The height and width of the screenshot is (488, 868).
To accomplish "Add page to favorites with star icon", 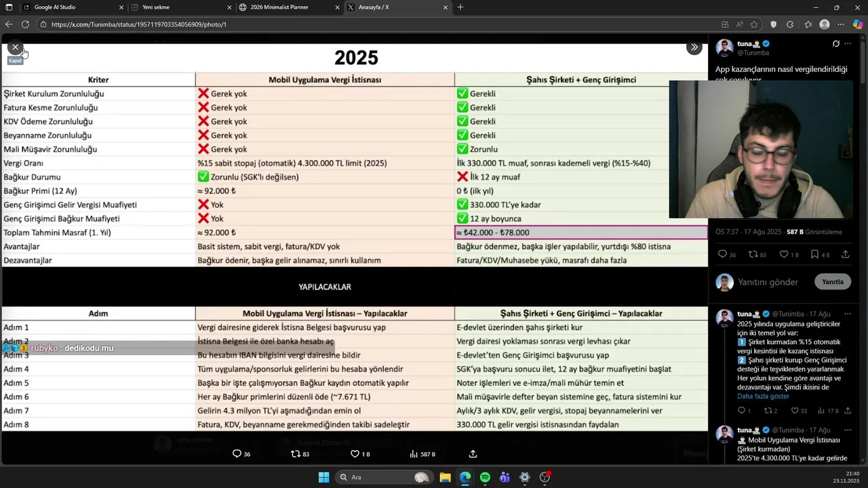I will point(754,24).
